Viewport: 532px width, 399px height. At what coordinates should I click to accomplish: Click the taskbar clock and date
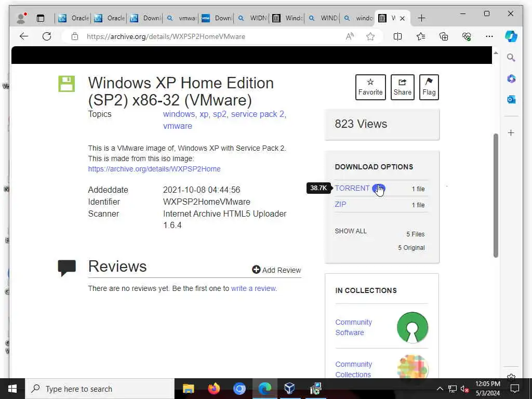click(487, 389)
